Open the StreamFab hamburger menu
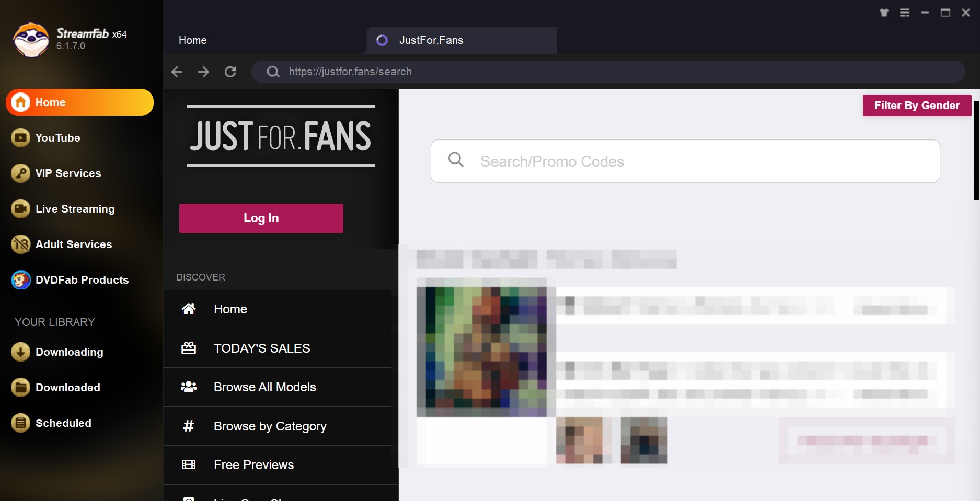 pos(904,12)
